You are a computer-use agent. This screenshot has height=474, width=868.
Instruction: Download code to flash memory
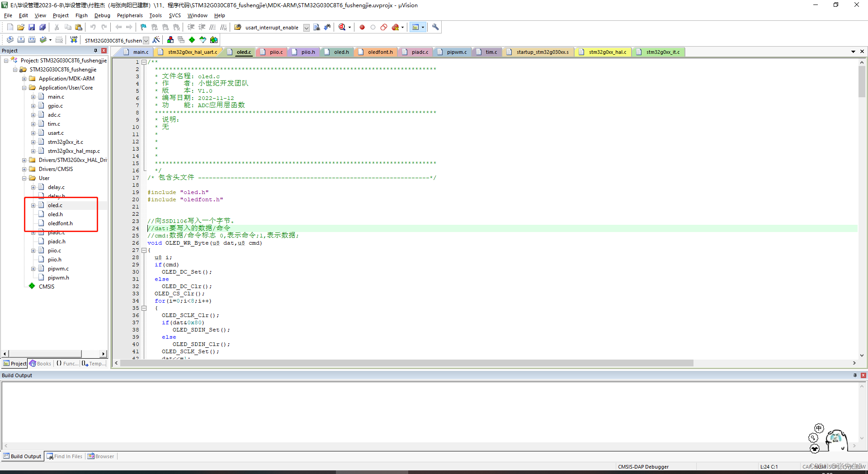tap(73, 40)
